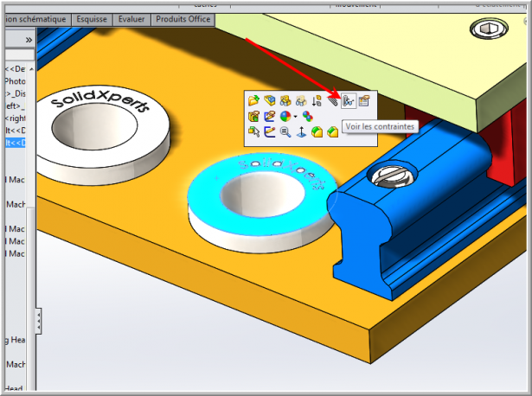Click the Select Other cursor icon
Image resolution: width=532 pixels, height=396 pixels.
tap(253, 131)
